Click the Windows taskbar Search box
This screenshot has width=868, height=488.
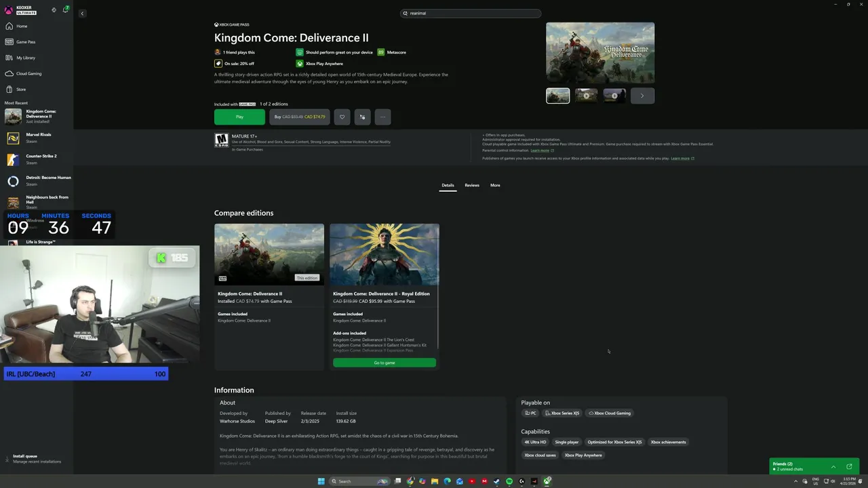(x=359, y=481)
